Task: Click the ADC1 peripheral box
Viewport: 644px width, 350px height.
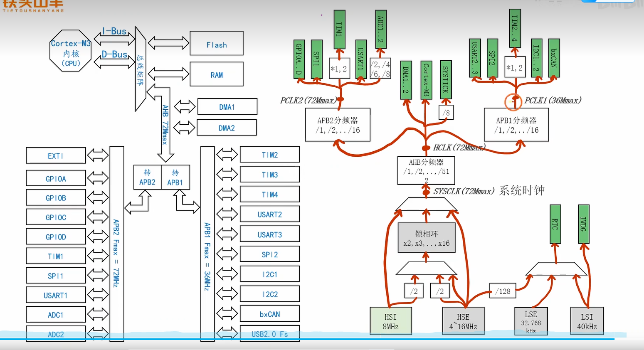Action: pos(56,314)
